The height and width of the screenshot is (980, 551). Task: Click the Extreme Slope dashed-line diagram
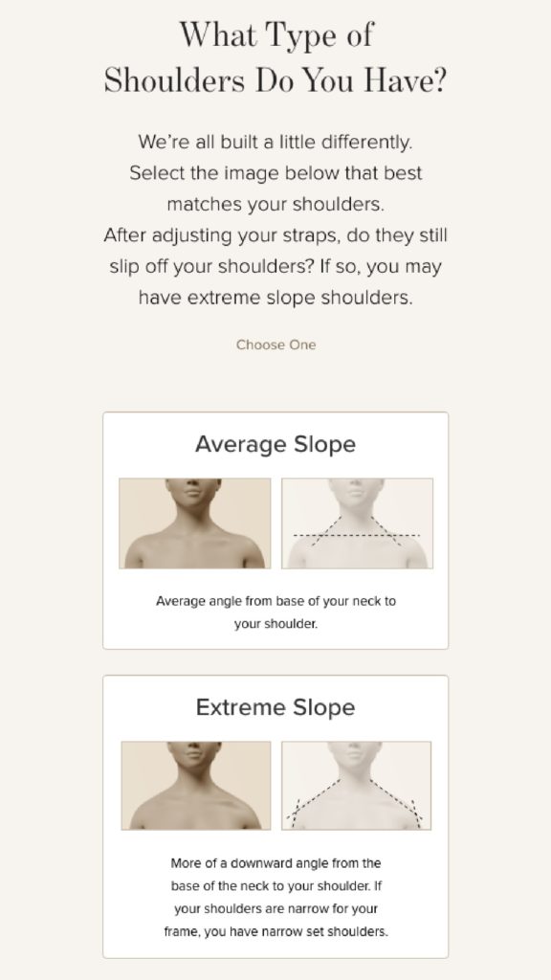(x=356, y=786)
